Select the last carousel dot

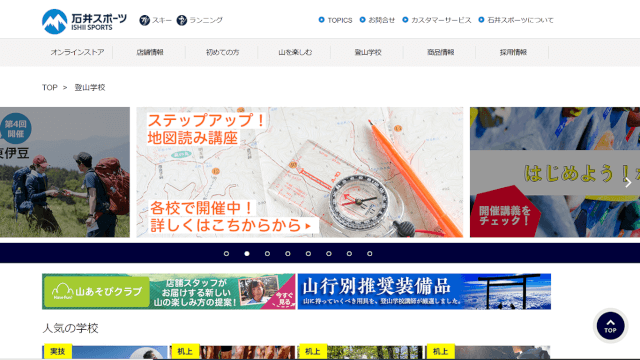pos(369,253)
